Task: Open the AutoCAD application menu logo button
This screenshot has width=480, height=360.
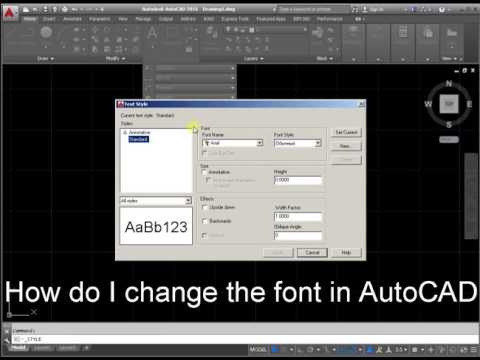Action: tap(9, 13)
